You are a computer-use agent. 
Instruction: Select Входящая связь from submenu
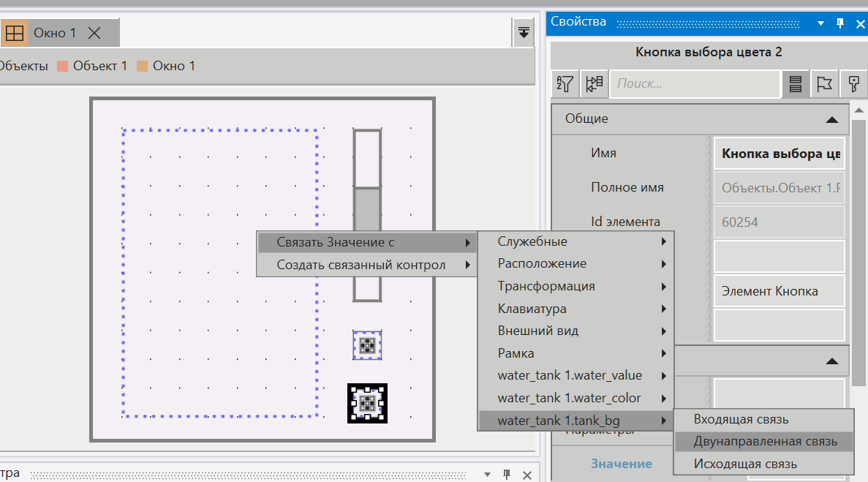741,419
